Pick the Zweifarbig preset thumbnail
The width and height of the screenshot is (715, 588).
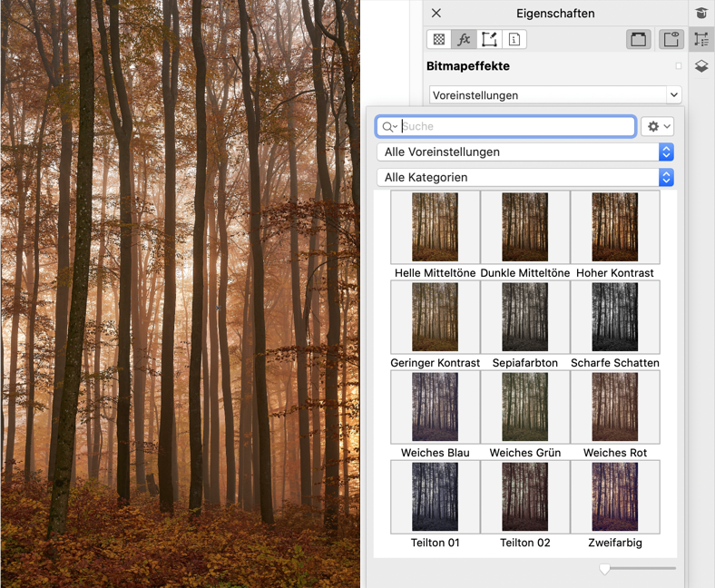click(x=615, y=497)
